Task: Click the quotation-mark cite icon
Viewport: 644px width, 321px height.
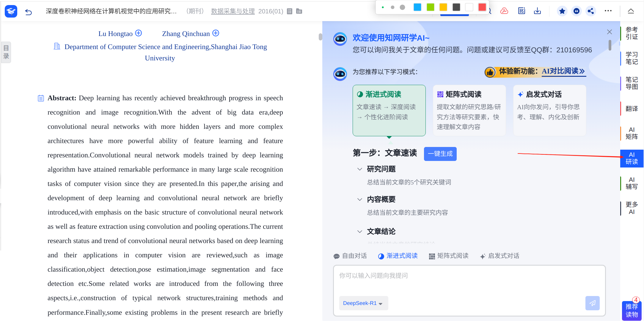Action: click(576, 11)
